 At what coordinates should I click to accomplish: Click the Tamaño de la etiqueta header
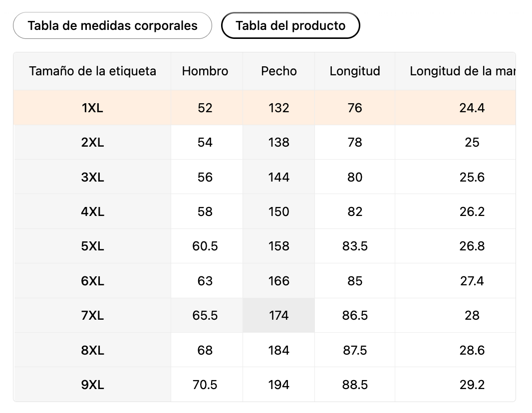click(92, 71)
